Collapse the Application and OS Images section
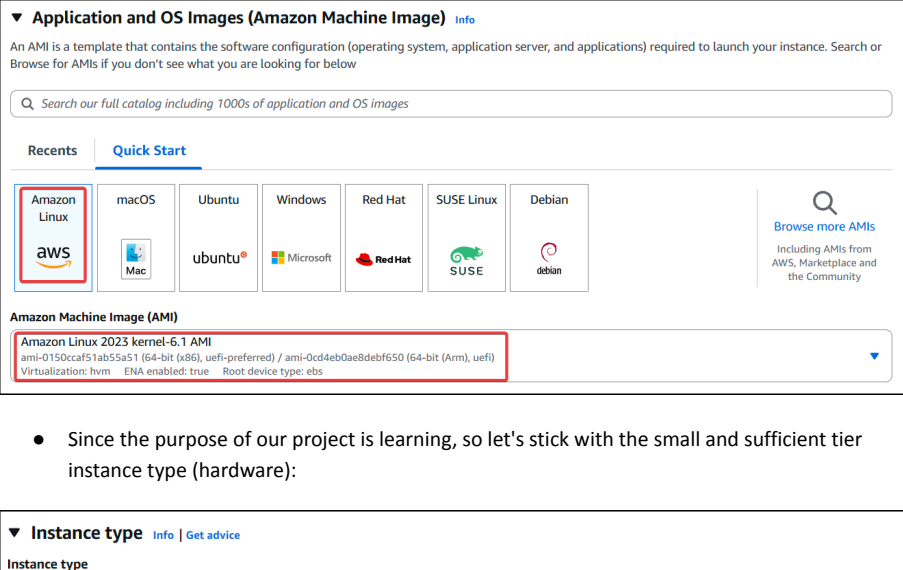The height and width of the screenshot is (570, 903). [x=17, y=18]
